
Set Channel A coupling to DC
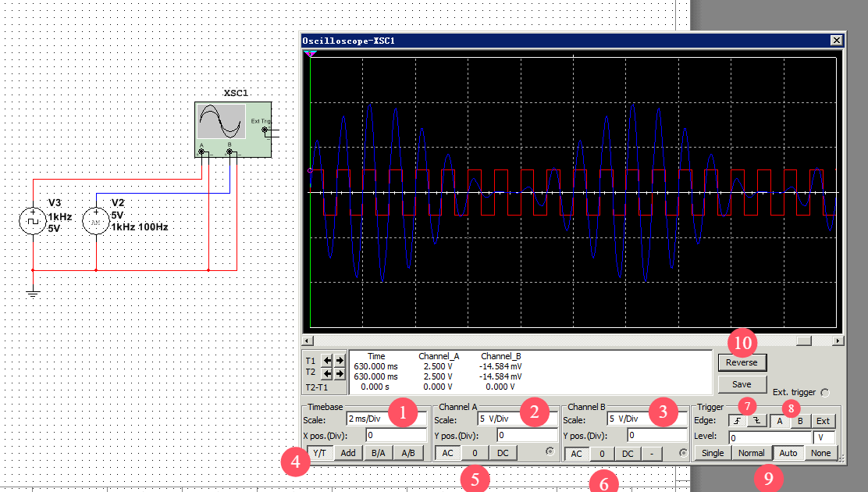tap(503, 453)
